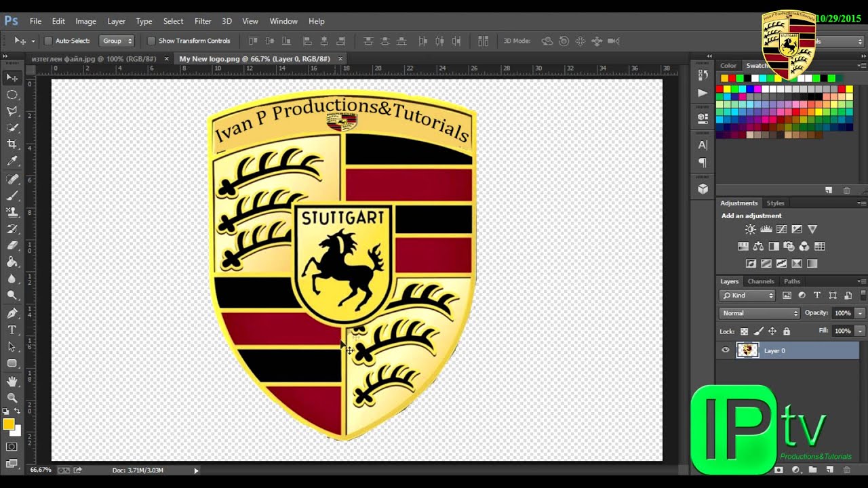
Task: Open Move tool preset picker arrow
Action: coord(33,41)
